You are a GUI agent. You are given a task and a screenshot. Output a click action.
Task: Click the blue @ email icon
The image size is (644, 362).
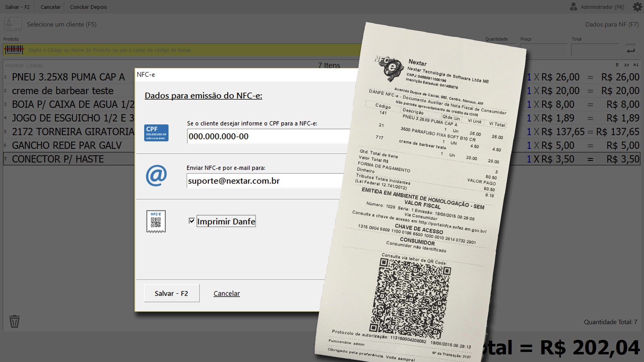point(156,176)
